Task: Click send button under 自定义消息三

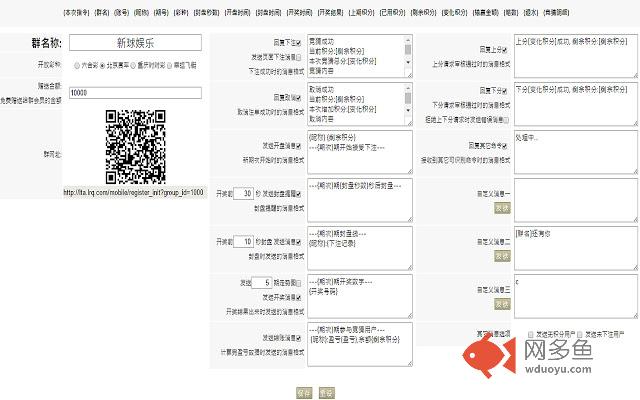Action: (x=502, y=304)
